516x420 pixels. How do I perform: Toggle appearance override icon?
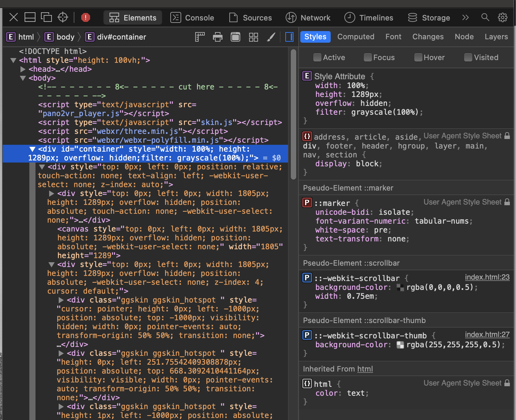tap(235, 37)
